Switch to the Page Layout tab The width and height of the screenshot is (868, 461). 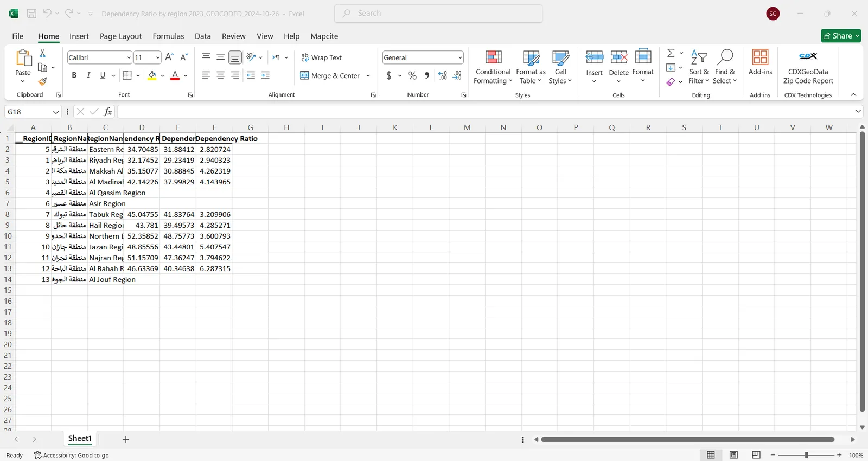(x=120, y=36)
